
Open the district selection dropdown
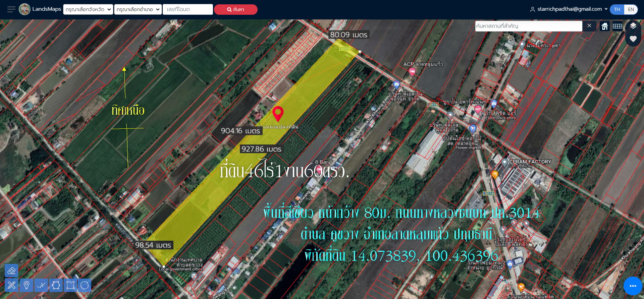click(138, 9)
